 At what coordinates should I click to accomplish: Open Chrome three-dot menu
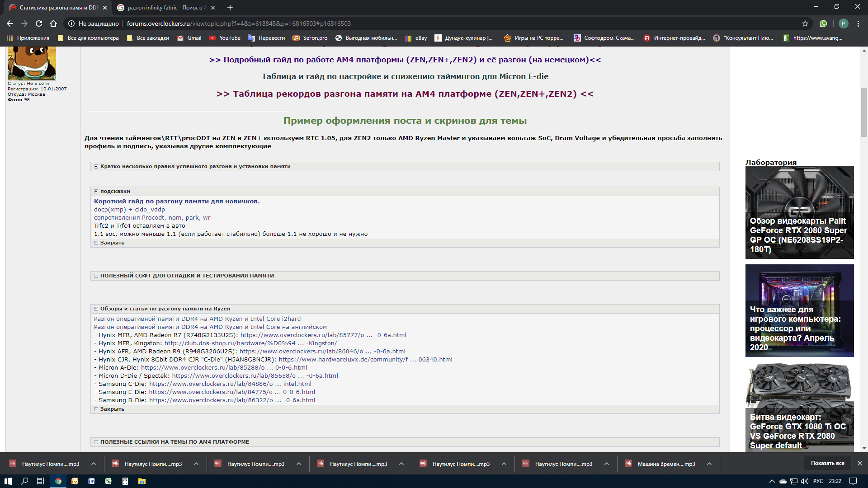point(858,23)
